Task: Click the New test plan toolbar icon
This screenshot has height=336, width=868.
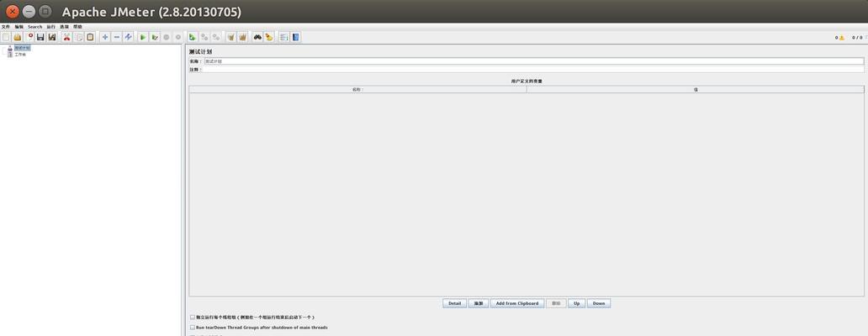Action: [6, 37]
